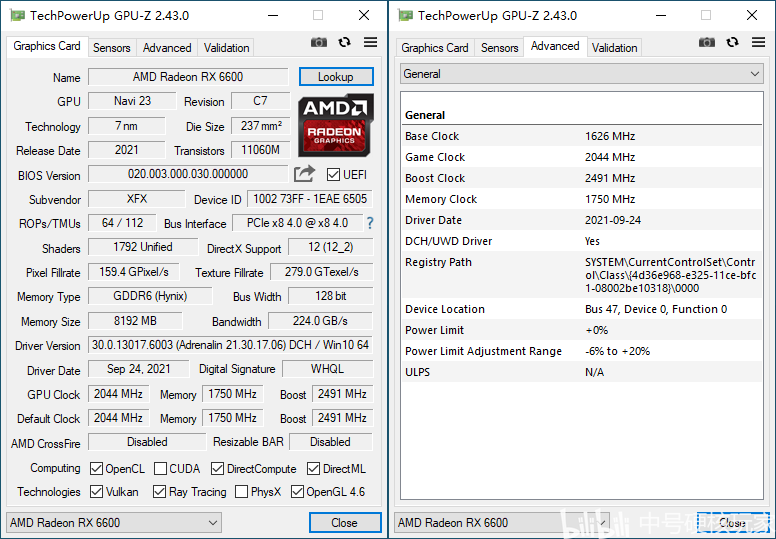Switch to Sensors tab in left window
Image resolution: width=776 pixels, height=539 pixels.
[x=111, y=48]
